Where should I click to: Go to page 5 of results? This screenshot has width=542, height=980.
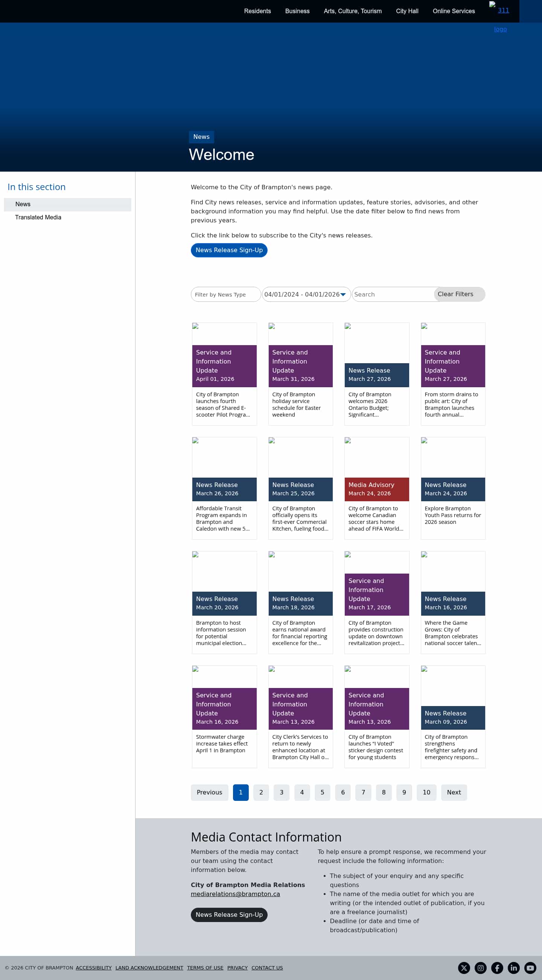coord(322,793)
